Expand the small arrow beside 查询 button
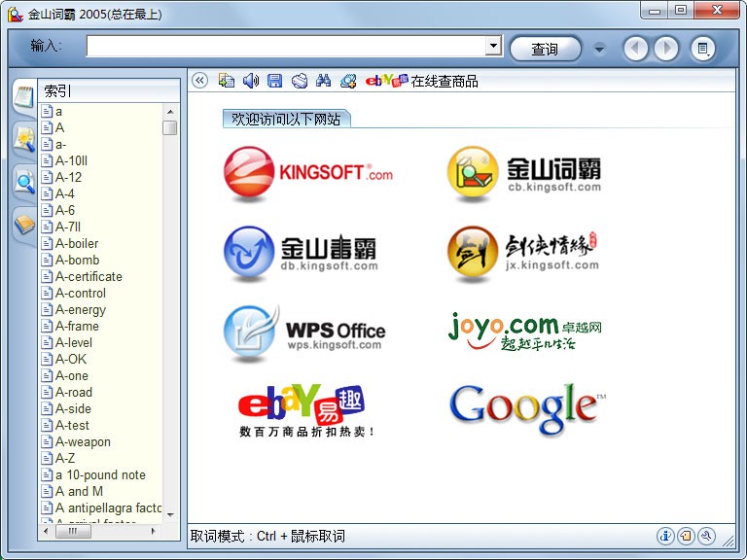 point(599,48)
